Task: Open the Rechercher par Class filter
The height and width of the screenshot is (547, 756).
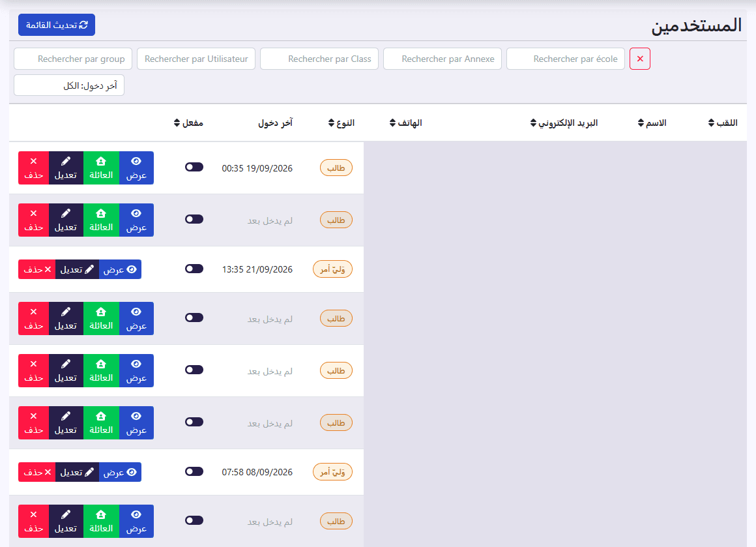Action: click(319, 59)
